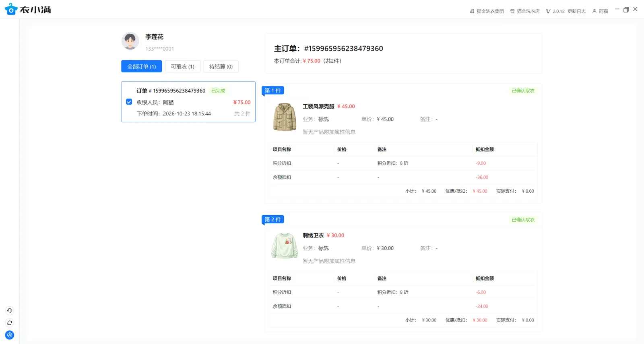Click order total ¥ 75.00 in header
This screenshot has width=644, height=344.
tap(312, 61)
